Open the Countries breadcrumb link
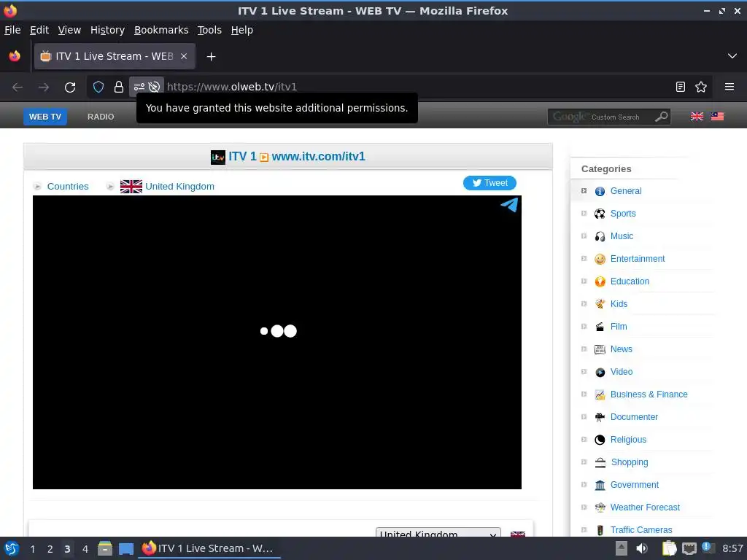 (68, 186)
